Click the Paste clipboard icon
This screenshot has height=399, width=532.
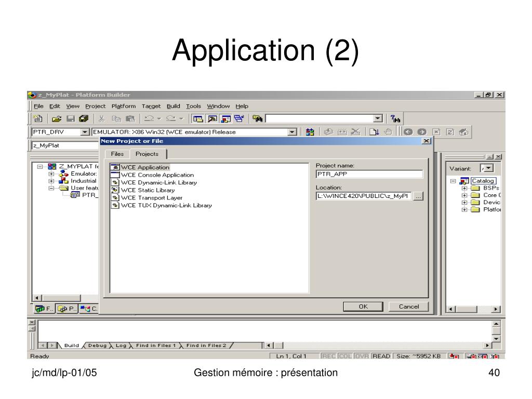pyautogui.click(x=130, y=118)
